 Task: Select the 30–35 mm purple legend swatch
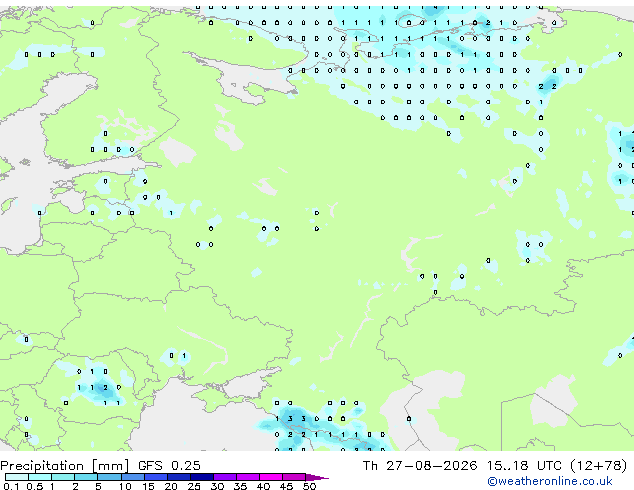tap(225, 477)
